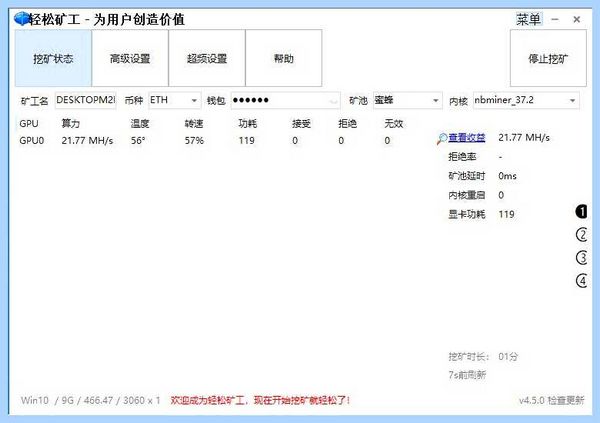
Task: Click the 挖矿时长 01分 text
Action: (483, 357)
